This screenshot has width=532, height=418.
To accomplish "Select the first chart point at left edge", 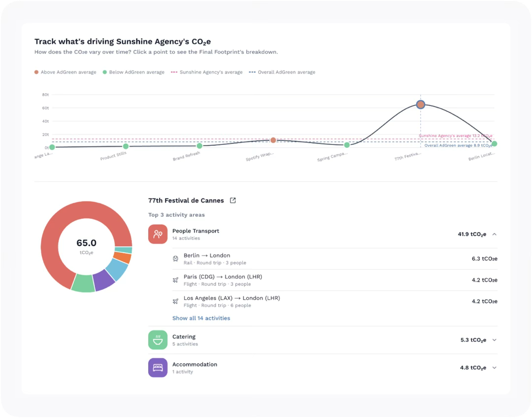I will coord(52,147).
